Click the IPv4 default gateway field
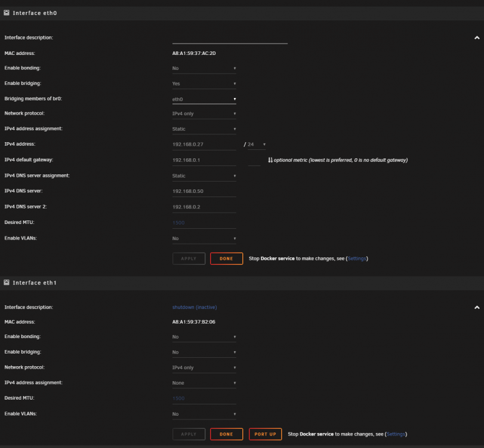484x448 pixels. click(204, 160)
